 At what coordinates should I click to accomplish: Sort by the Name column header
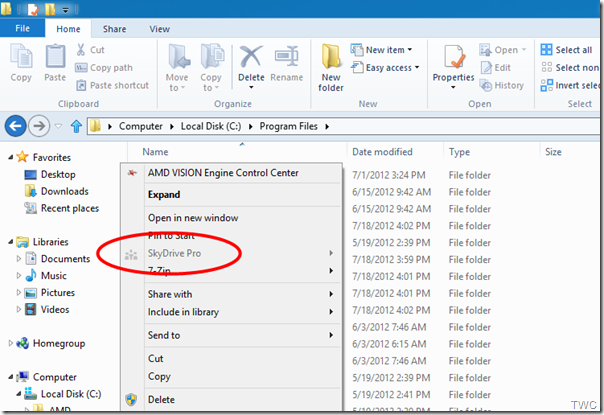pyautogui.click(x=155, y=152)
